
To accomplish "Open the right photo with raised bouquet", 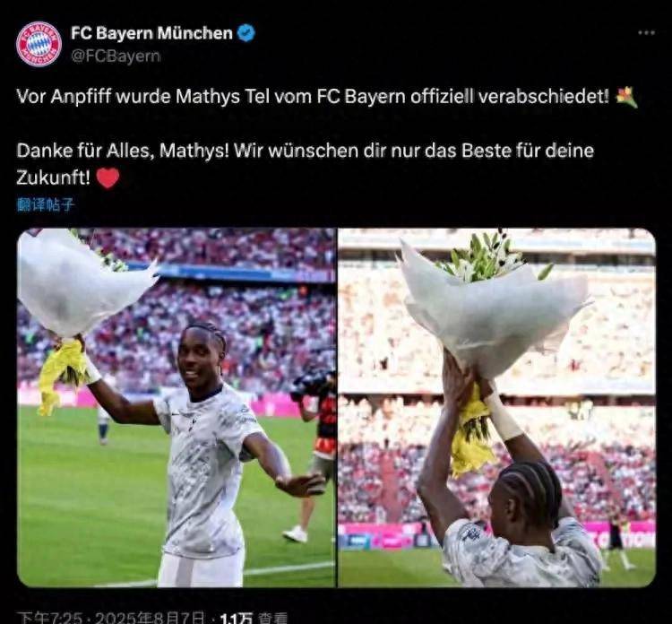I will [x=497, y=407].
